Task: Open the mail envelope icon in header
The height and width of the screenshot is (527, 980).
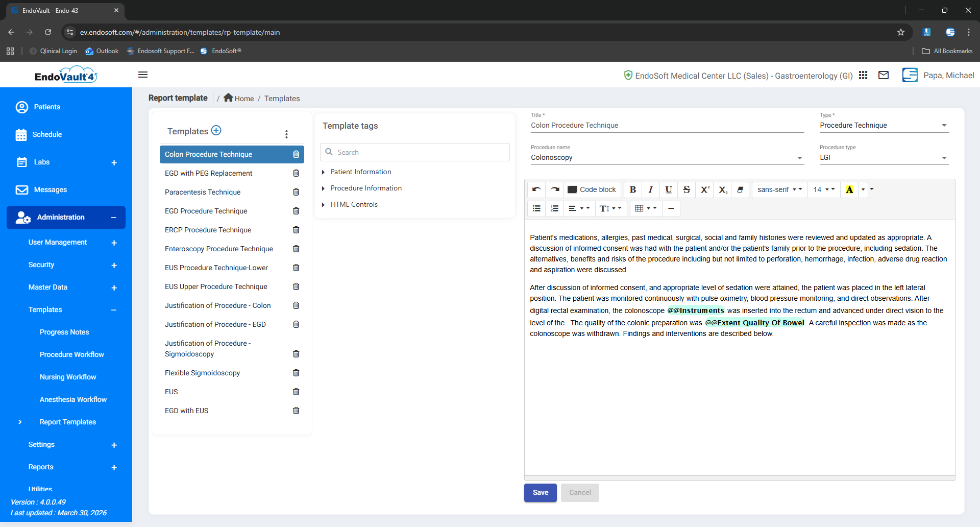Action: tap(884, 76)
